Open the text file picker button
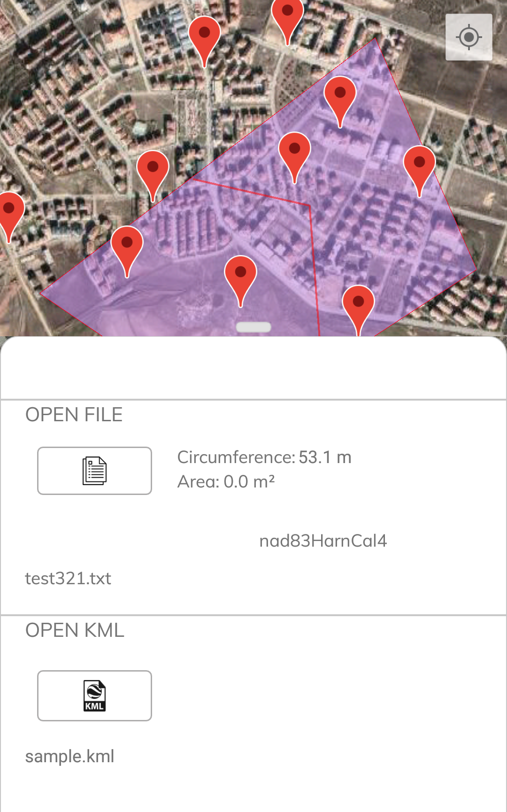The image size is (507, 812). tap(94, 471)
